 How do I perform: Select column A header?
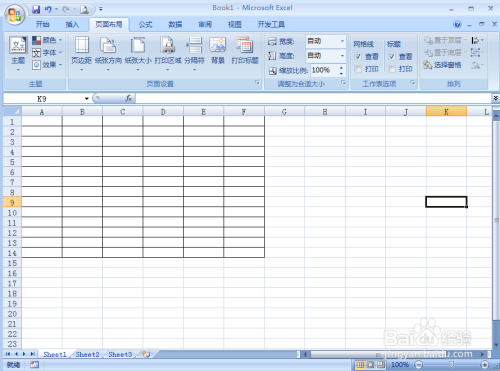pyautogui.click(x=42, y=112)
